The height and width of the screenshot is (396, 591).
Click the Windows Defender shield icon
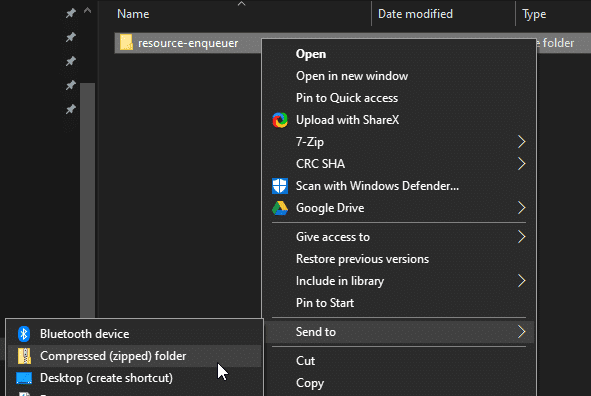280,186
